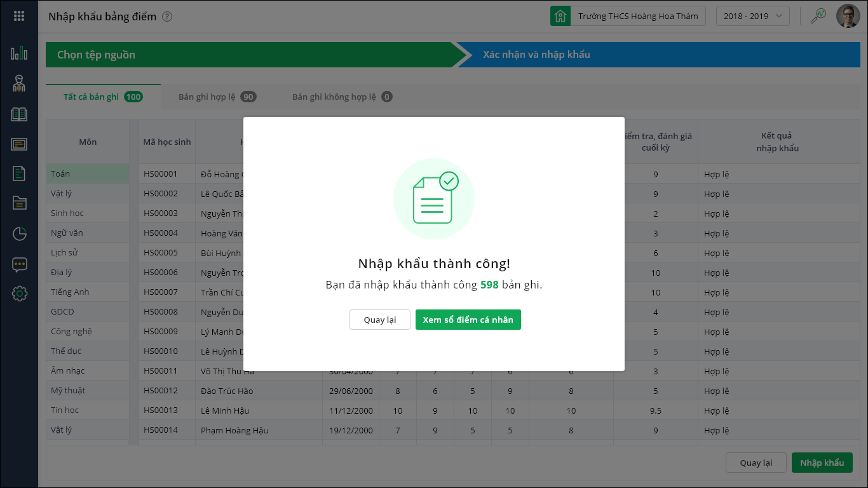Open the card list icon in sidebar
Screen dimensions: 868x488
pos(19,144)
